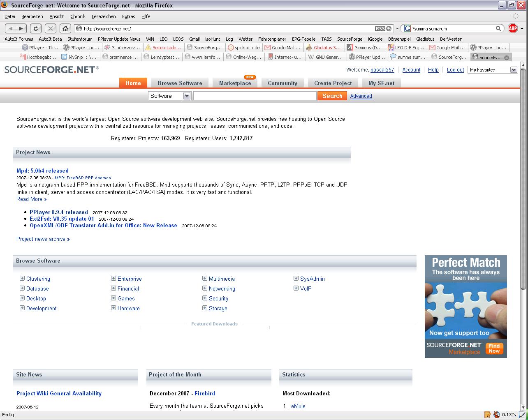The height and width of the screenshot is (420, 528).
Task: Open the Adblock Plus dropdown arrow
Action: click(x=522, y=28)
